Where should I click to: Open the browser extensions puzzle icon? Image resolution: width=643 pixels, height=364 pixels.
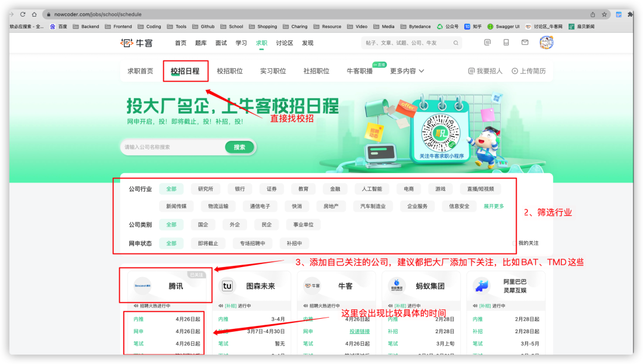630,14
